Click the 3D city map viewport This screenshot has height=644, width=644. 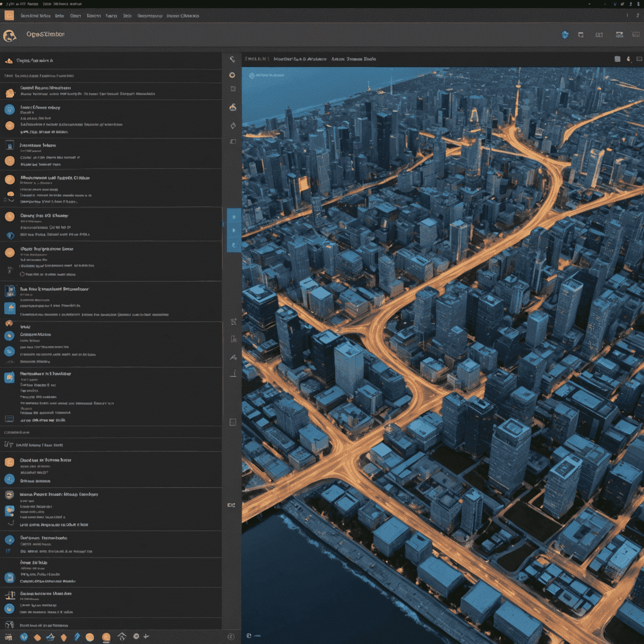pyautogui.click(x=443, y=356)
